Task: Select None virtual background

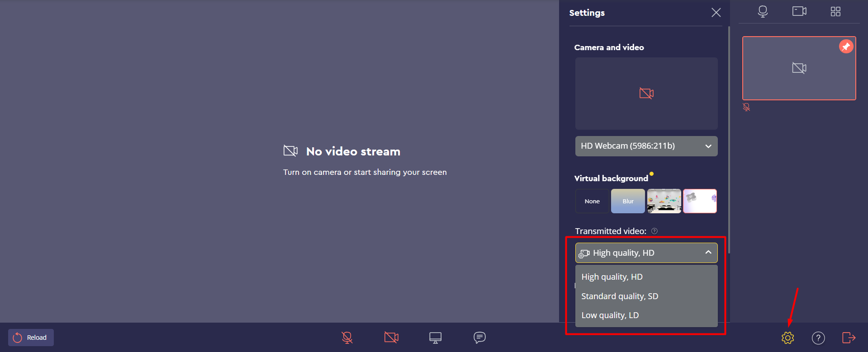Action: coord(592,201)
